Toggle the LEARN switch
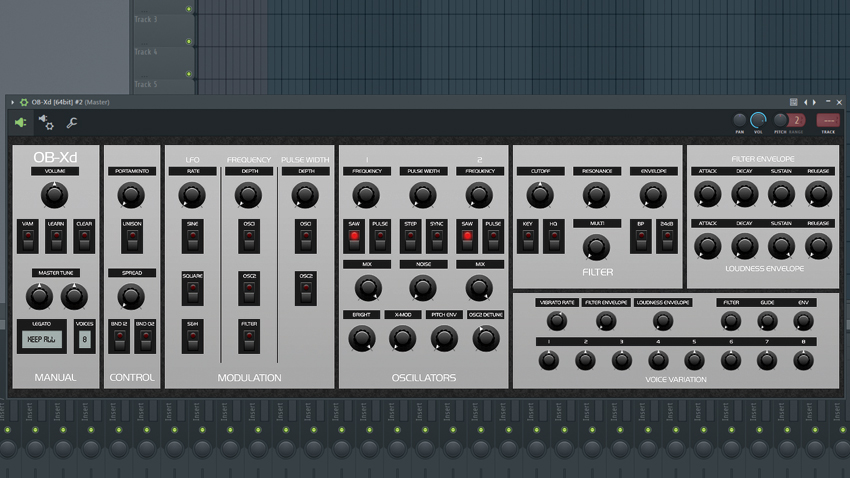Image resolution: width=850 pixels, height=478 pixels. (56, 237)
